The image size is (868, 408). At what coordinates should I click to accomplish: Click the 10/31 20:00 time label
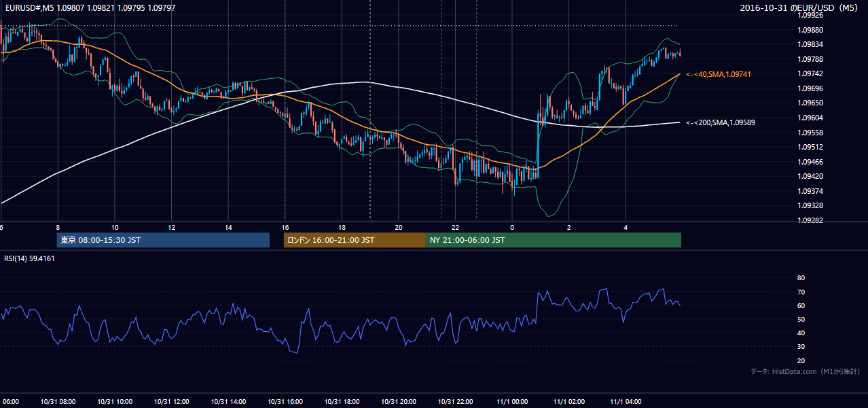[x=399, y=402]
